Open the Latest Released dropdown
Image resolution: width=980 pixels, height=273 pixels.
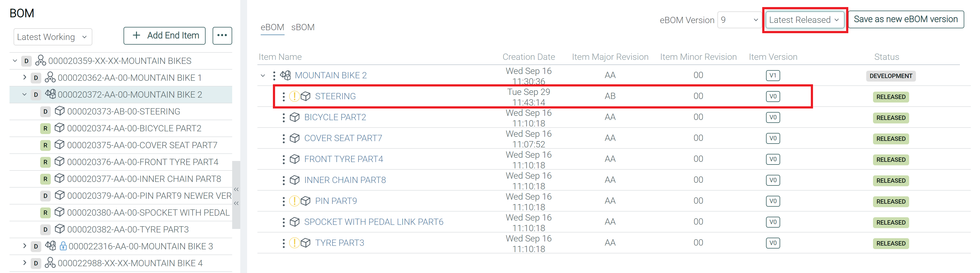click(804, 20)
